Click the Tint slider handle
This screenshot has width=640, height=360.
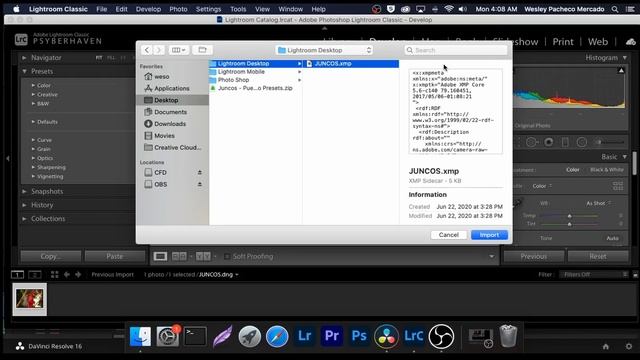[x=569, y=224]
